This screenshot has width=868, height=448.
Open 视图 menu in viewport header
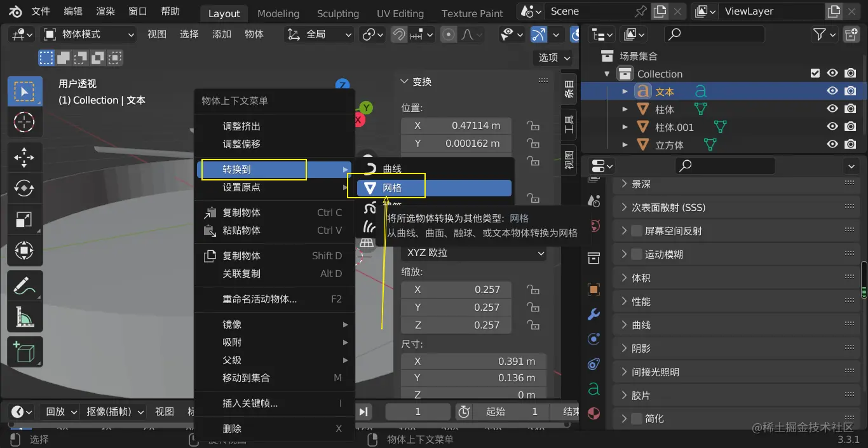[x=157, y=34]
